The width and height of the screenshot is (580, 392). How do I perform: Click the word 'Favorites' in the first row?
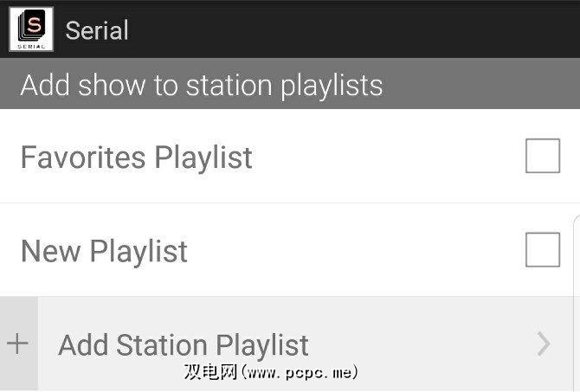[x=83, y=157]
